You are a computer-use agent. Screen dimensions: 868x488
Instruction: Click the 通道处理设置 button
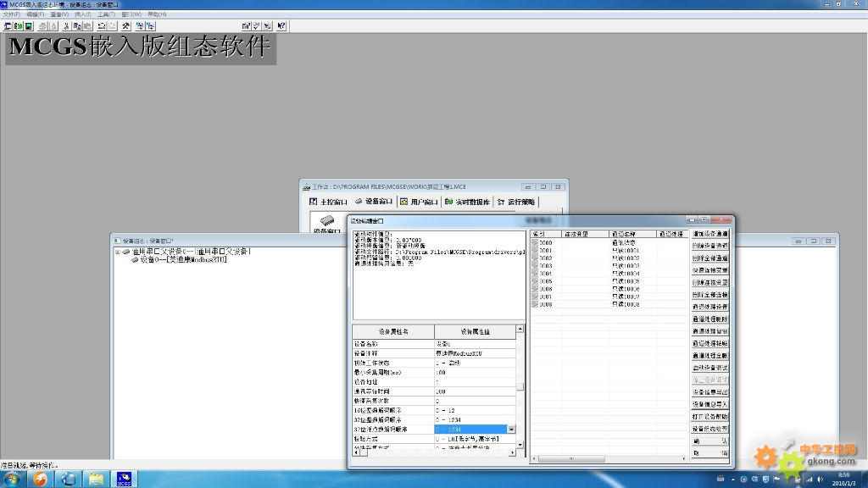click(710, 307)
